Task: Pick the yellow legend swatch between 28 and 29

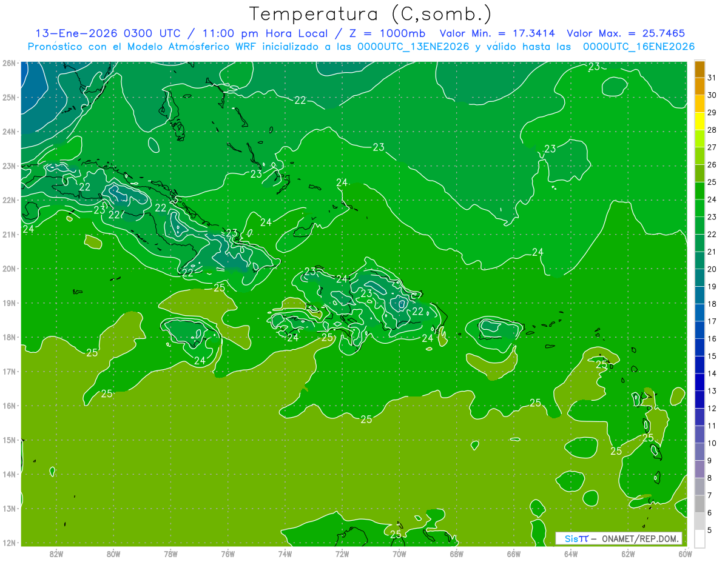Action: [x=699, y=122]
